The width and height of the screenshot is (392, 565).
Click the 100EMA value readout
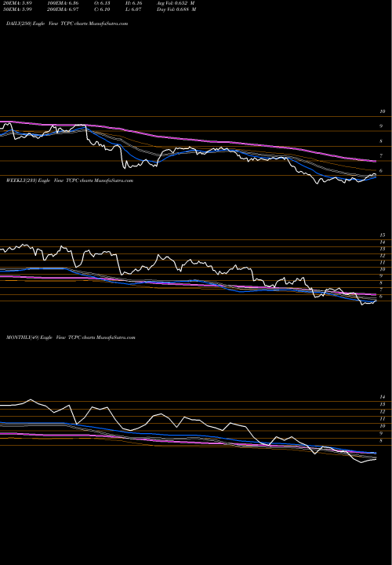(62, 3)
